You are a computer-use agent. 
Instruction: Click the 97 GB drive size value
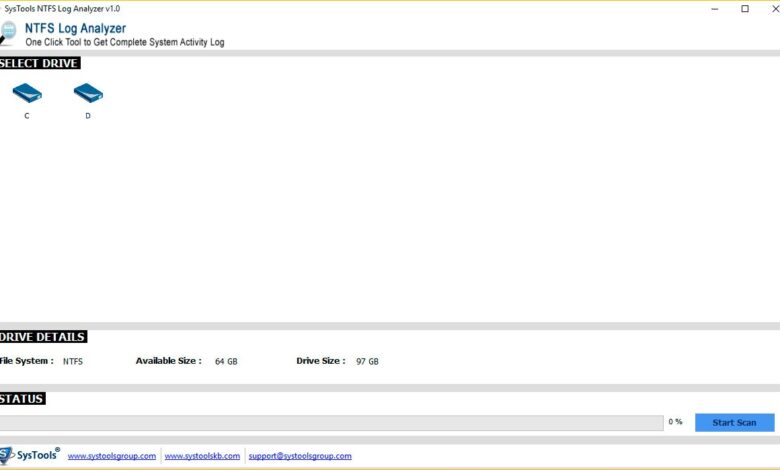367,362
